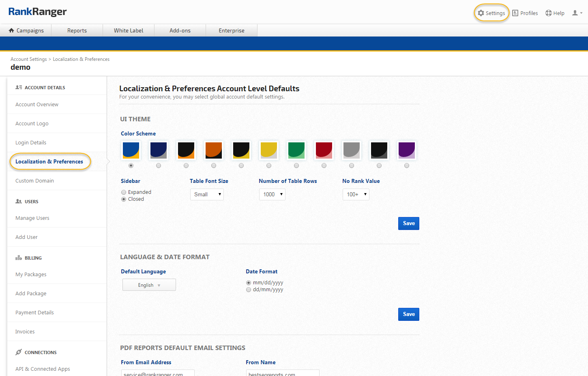Click the Settings gear icon
Screen dimensions: 588x376
click(x=481, y=13)
